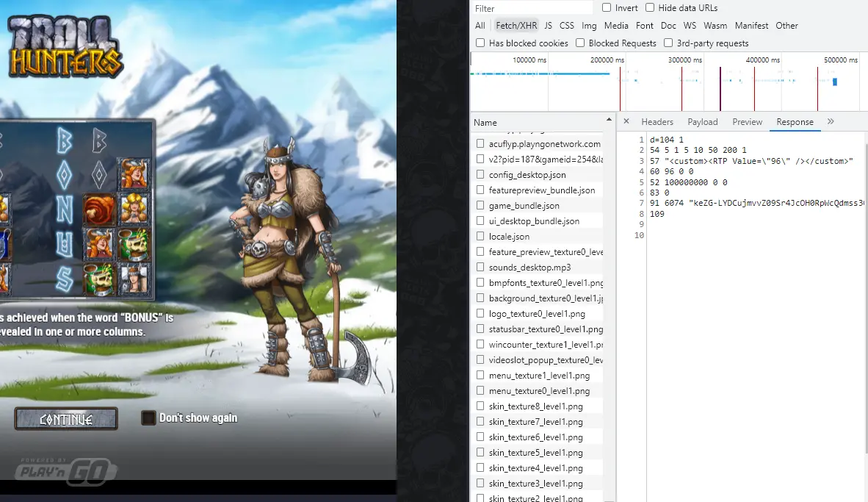
Task: Select menu_texture0_level1.png request
Action: [x=538, y=390]
